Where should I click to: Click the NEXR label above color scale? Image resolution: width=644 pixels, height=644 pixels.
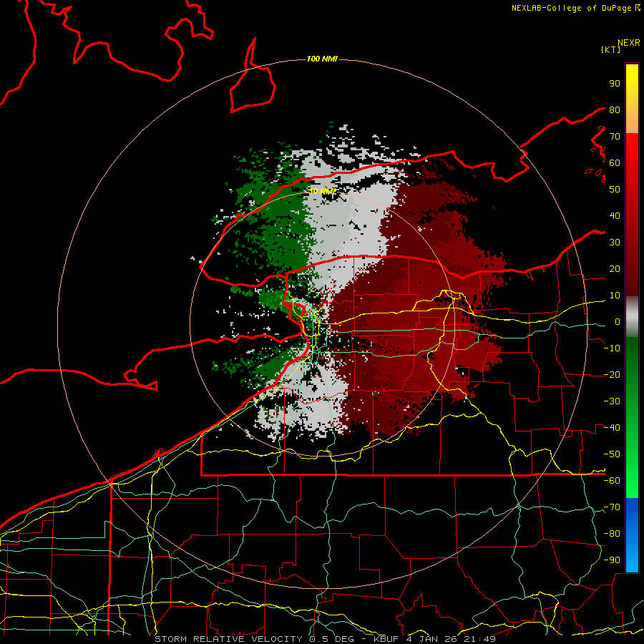pyautogui.click(x=629, y=43)
